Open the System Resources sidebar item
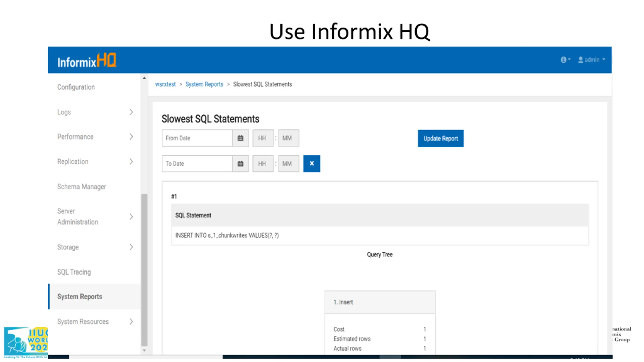Image resolution: width=644 pixels, height=362 pixels. (x=83, y=322)
